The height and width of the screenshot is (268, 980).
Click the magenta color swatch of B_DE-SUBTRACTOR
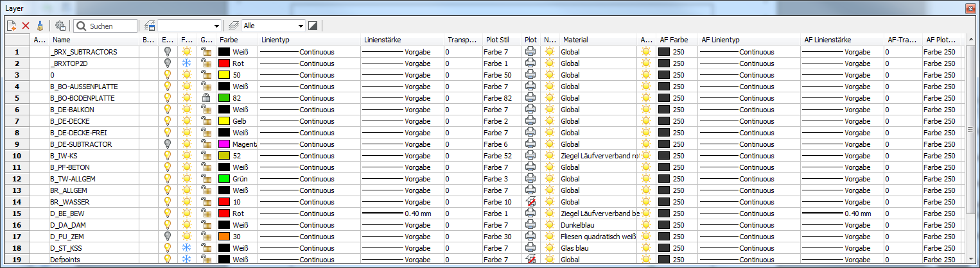(x=225, y=144)
